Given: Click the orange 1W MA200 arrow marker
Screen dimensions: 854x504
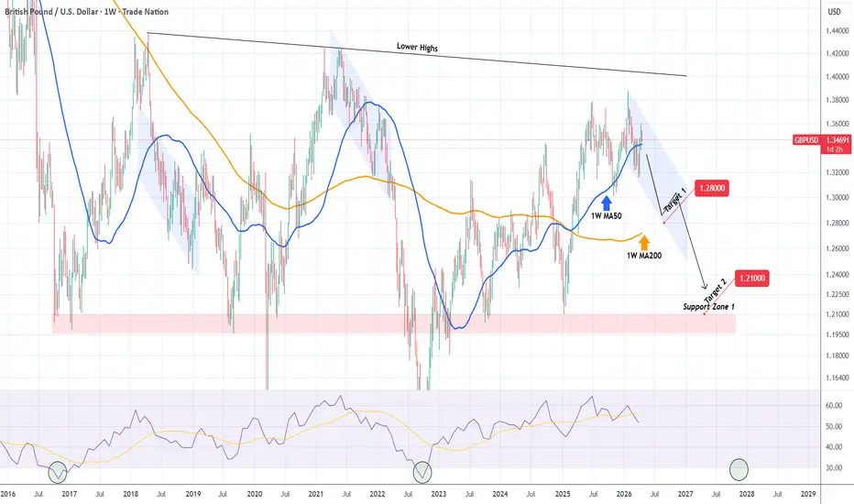Looking at the screenshot, I should coord(644,243).
